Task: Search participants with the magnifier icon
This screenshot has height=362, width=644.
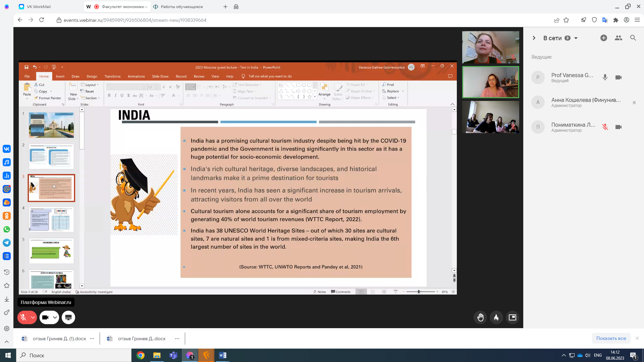Action: (633, 38)
